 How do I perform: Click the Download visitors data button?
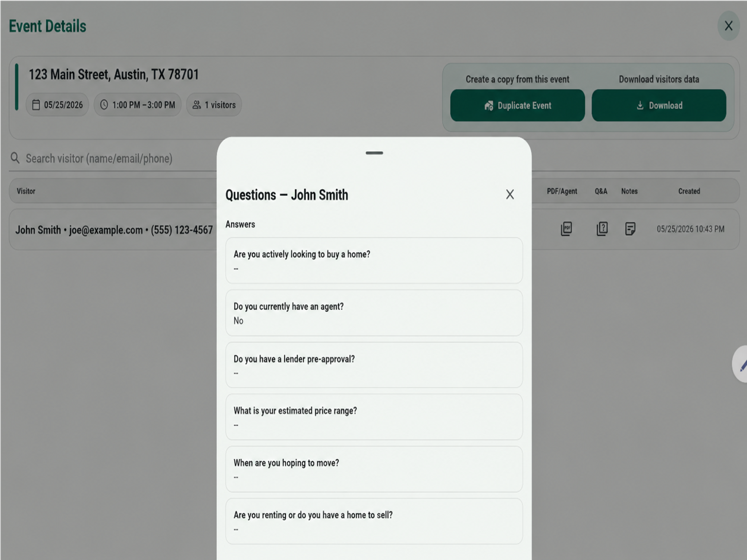click(x=659, y=105)
